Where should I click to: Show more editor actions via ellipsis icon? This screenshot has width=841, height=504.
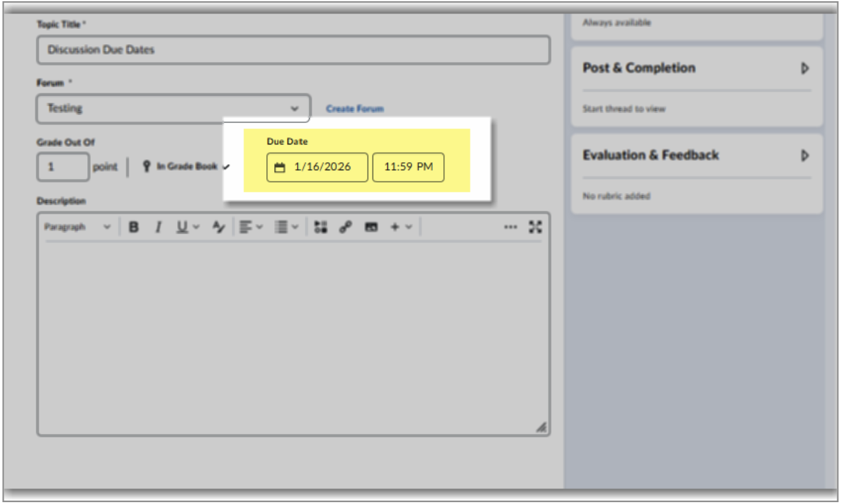click(x=510, y=227)
